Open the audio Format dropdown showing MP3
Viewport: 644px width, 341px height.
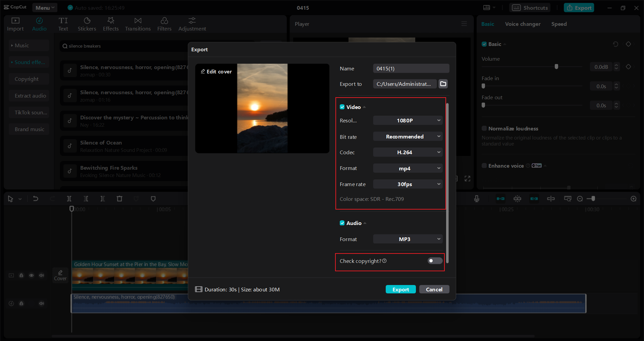408,239
